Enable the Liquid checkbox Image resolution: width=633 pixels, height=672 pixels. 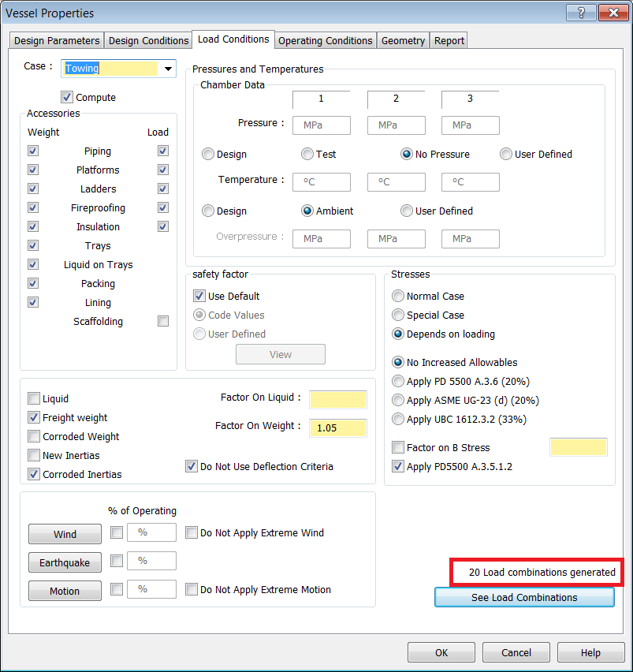tap(34, 398)
